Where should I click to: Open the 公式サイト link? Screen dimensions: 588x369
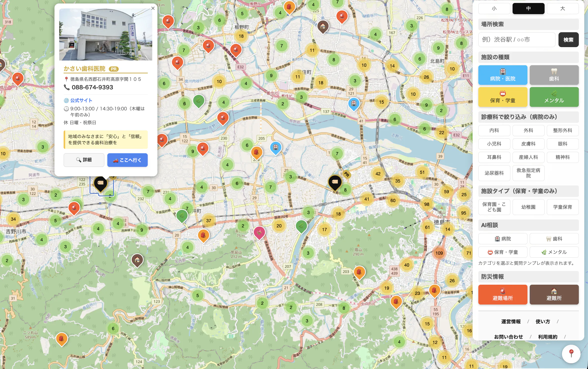pyautogui.click(x=81, y=100)
